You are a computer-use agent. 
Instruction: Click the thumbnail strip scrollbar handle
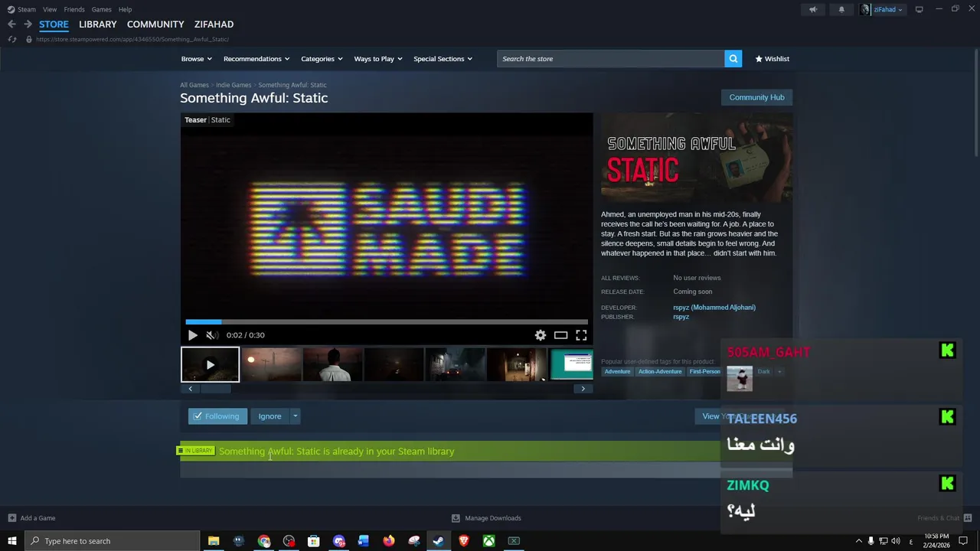tap(214, 389)
